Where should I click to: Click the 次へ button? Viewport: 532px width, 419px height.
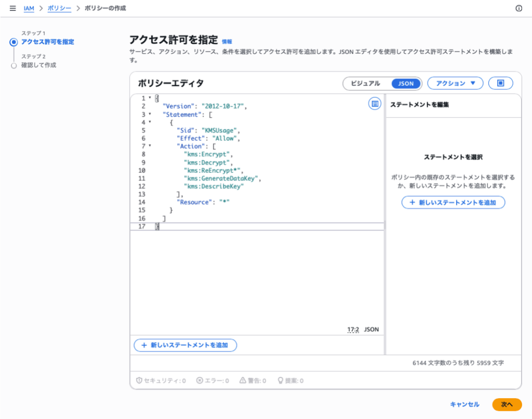(507, 404)
